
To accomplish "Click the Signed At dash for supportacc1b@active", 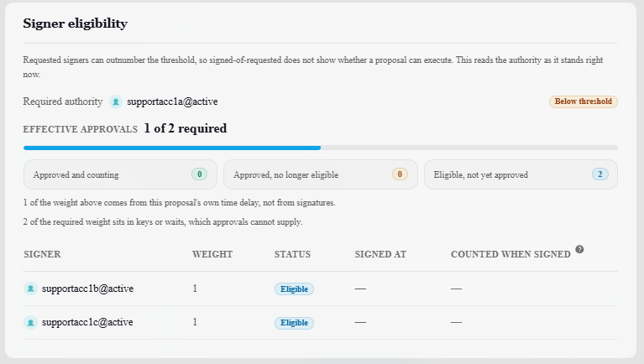I will (x=360, y=289).
